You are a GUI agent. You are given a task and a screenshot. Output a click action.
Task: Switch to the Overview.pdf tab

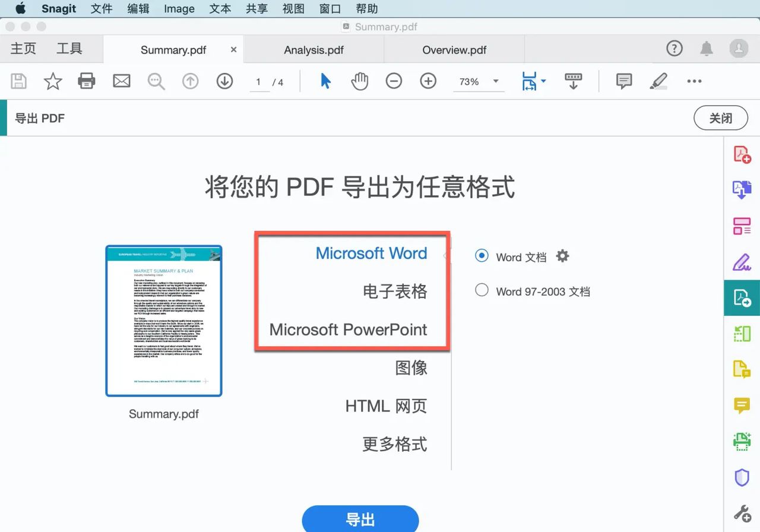point(454,50)
